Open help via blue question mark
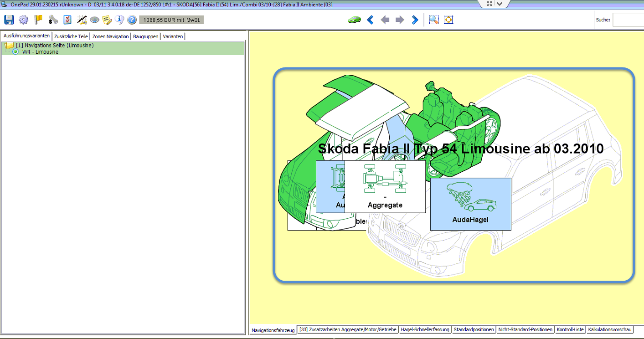644x339 pixels. click(132, 20)
